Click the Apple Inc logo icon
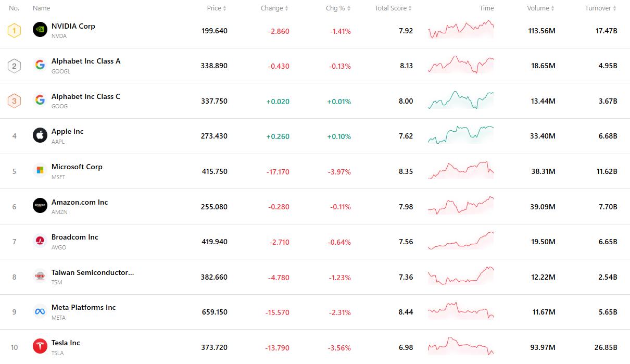630x364 pixels. tap(40, 135)
